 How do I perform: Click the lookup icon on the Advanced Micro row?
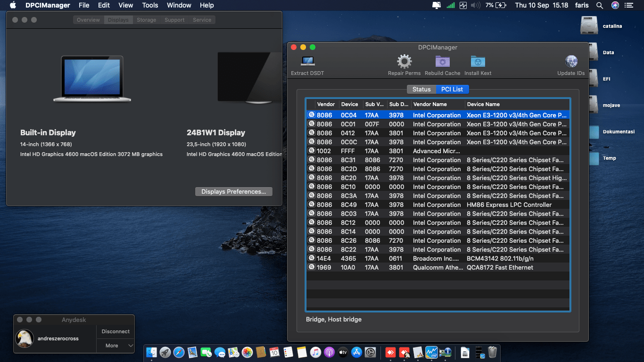pyautogui.click(x=311, y=151)
